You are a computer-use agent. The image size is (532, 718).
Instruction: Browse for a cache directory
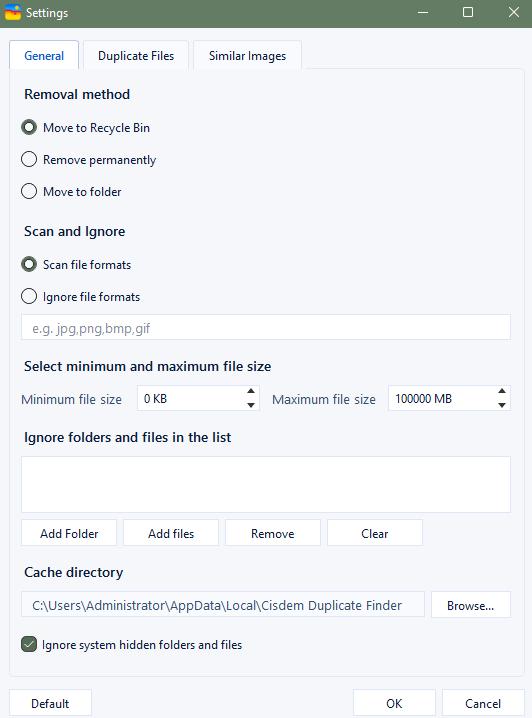(x=471, y=605)
